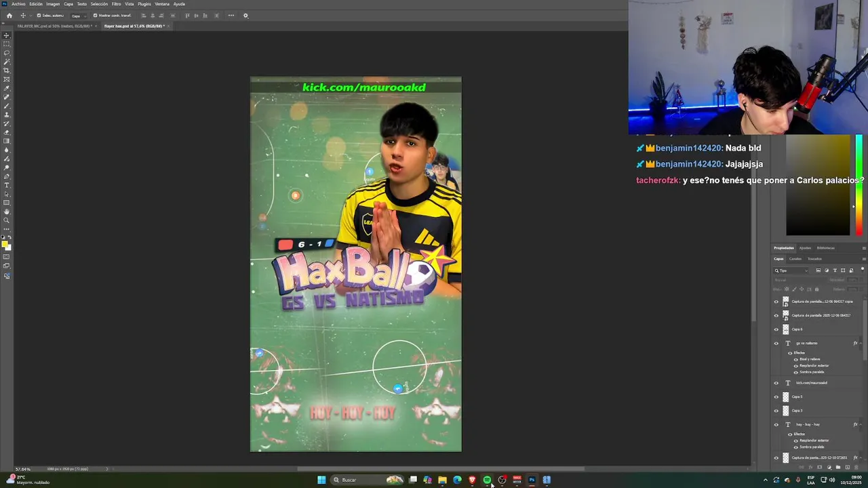Screen dimensions: 868x488
Task: Select the Lasso tool
Action: (7, 53)
